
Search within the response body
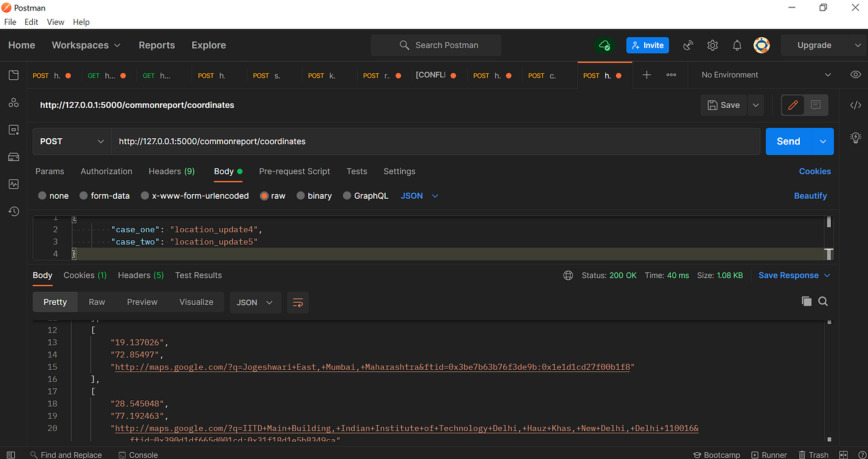click(823, 302)
